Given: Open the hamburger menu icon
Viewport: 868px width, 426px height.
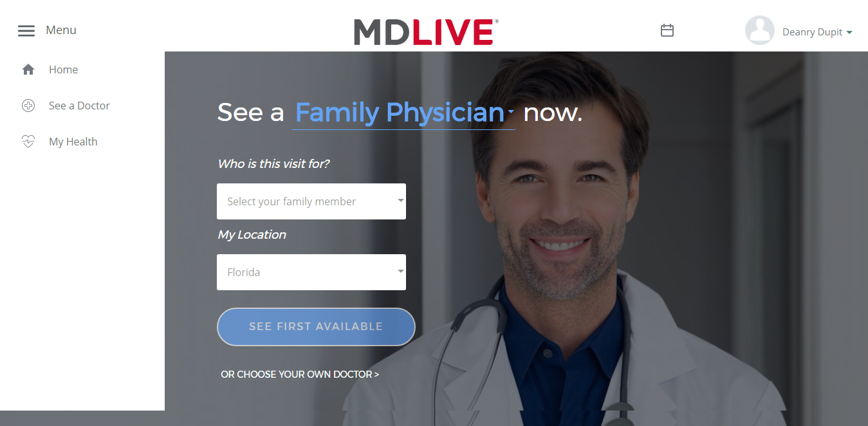Looking at the screenshot, I should pyautogui.click(x=26, y=30).
